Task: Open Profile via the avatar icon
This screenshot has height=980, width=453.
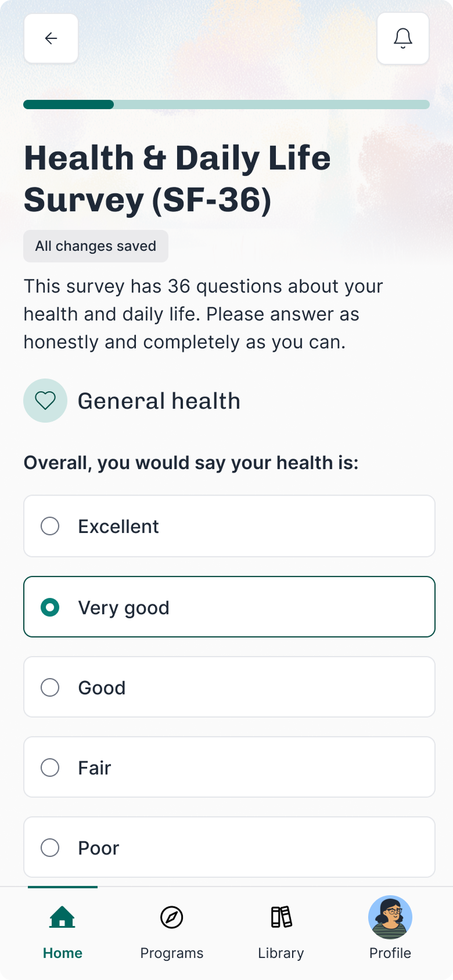Action: tap(390, 917)
